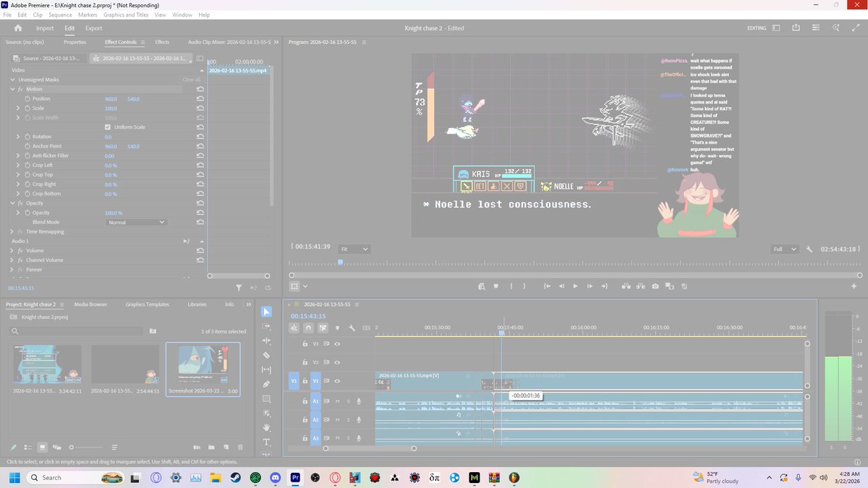
Task: Collapse Motion effect group
Action: pos(12,89)
